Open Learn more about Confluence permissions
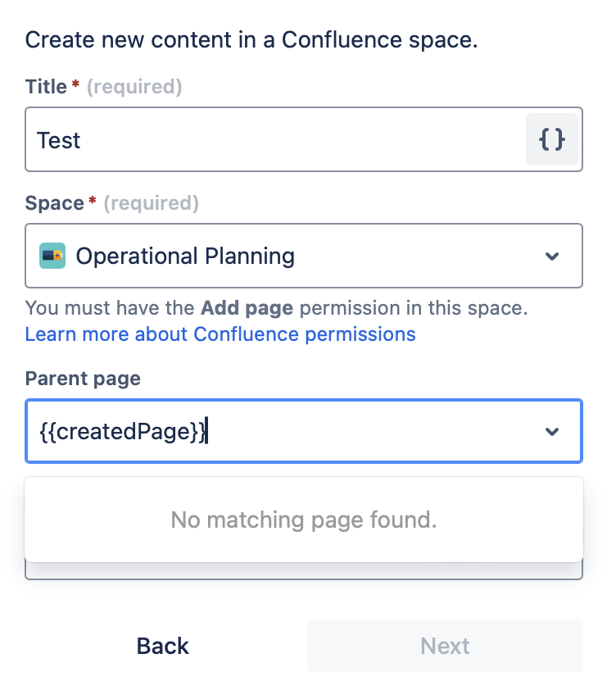Viewport: 616px width, 690px height. click(220, 334)
